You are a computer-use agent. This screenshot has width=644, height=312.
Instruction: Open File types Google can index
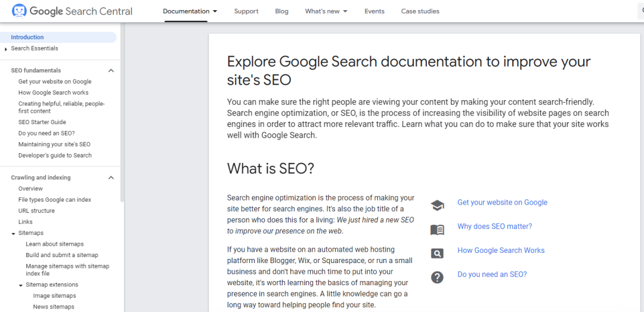tap(55, 200)
